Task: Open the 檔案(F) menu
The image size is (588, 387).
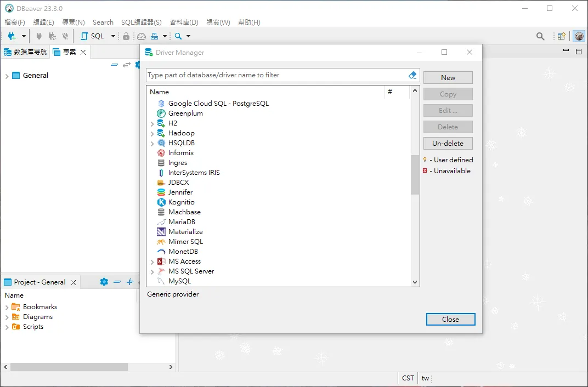Action: point(15,22)
